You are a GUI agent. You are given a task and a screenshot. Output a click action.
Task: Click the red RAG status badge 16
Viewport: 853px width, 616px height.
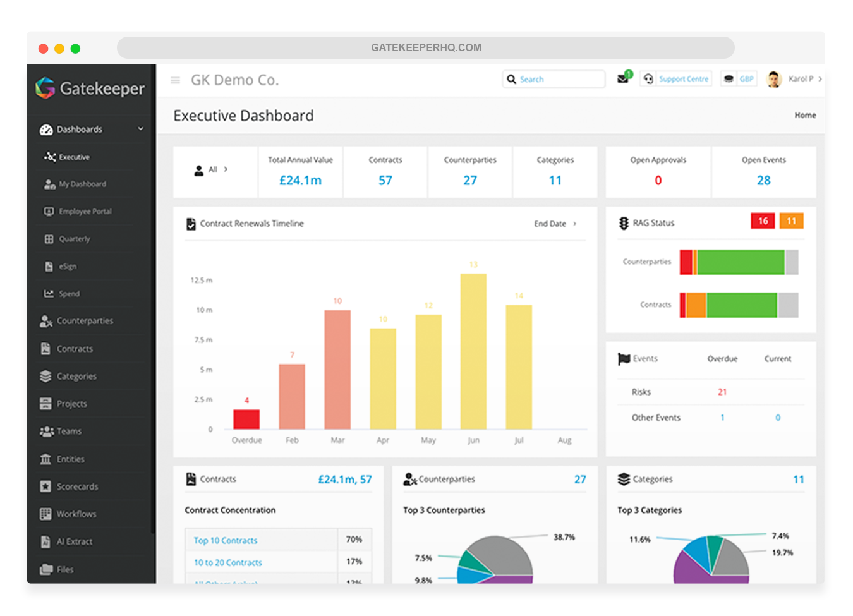click(763, 221)
